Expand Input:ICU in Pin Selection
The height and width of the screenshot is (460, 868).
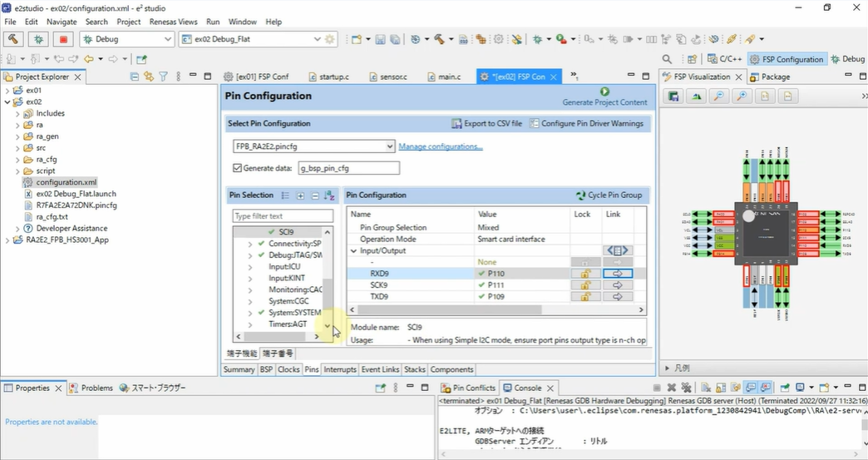tap(250, 267)
